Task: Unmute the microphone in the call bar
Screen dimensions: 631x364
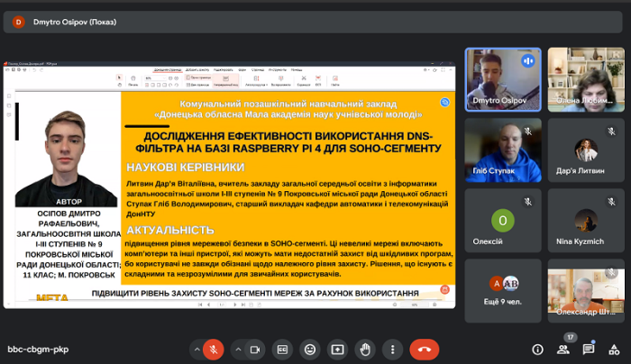Action: tap(213, 349)
